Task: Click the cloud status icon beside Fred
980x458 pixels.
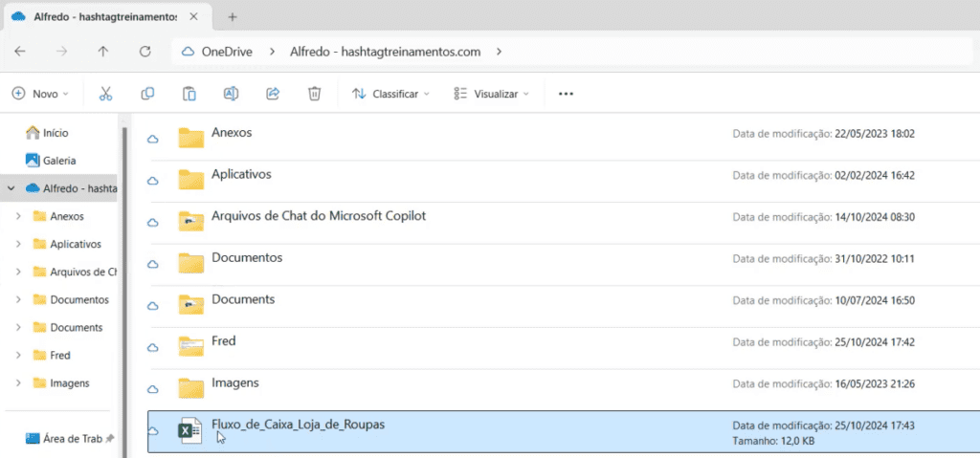Action: click(x=152, y=347)
